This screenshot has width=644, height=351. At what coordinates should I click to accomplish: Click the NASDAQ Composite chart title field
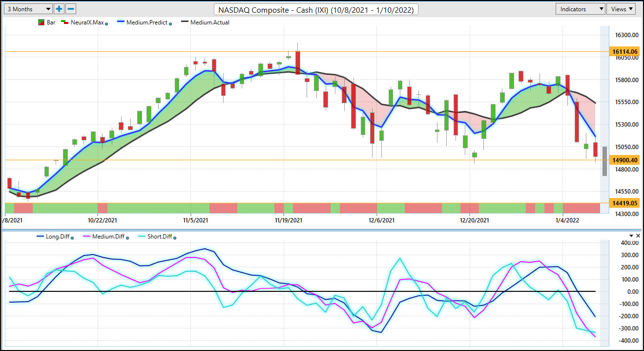[316, 9]
